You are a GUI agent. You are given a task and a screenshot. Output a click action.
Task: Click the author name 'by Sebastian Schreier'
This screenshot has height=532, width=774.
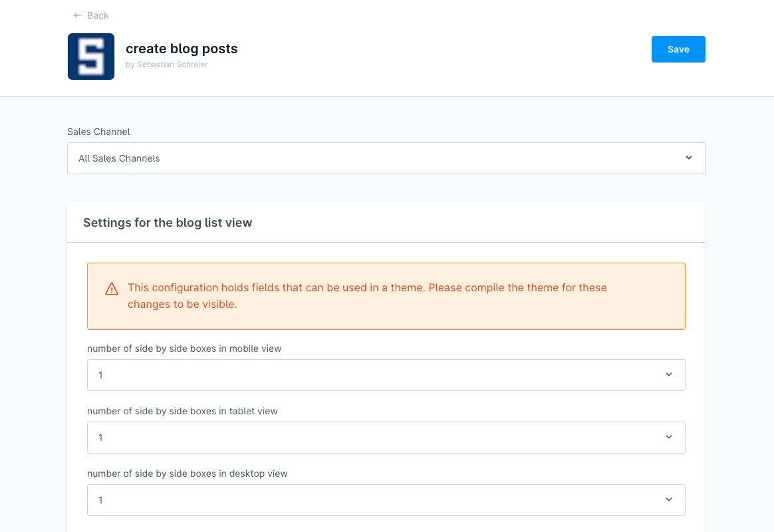point(167,65)
